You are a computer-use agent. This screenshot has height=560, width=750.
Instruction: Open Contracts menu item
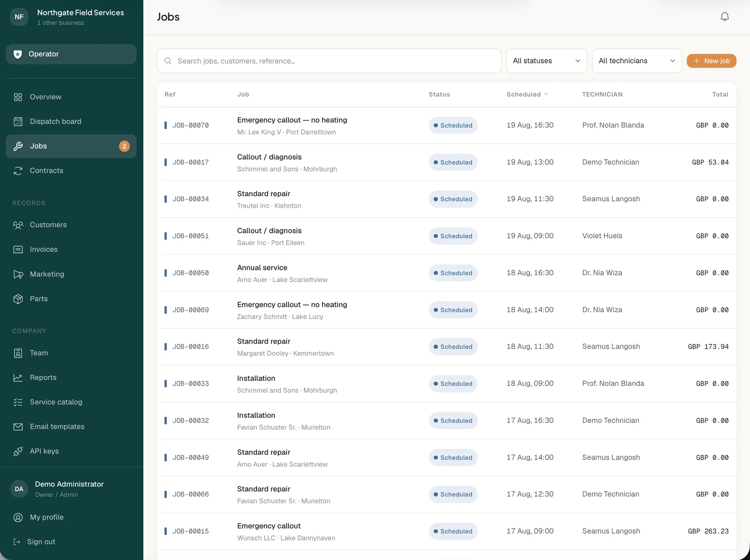(x=71, y=171)
